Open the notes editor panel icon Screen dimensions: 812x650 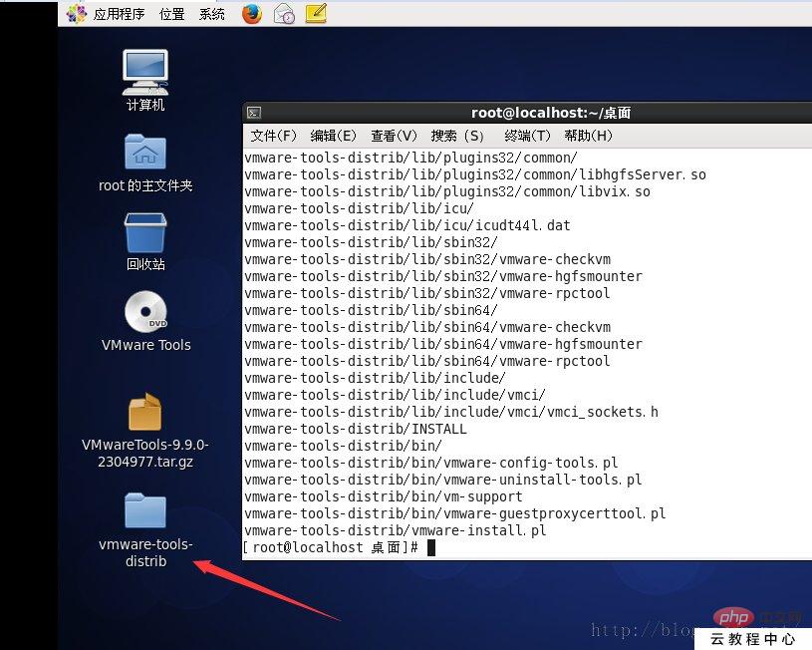pyautogui.click(x=316, y=14)
